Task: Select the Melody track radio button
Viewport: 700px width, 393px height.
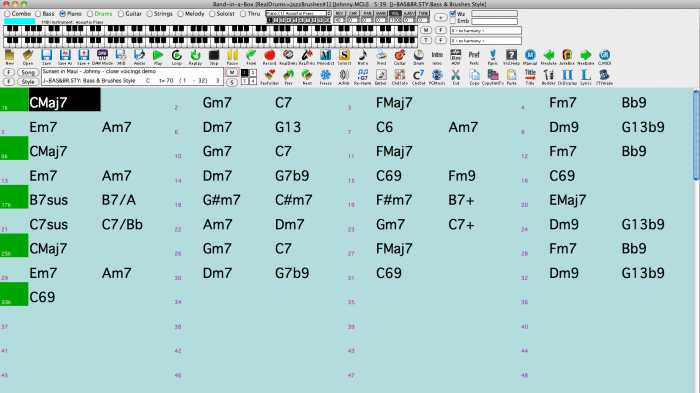Action: point(180,14)
